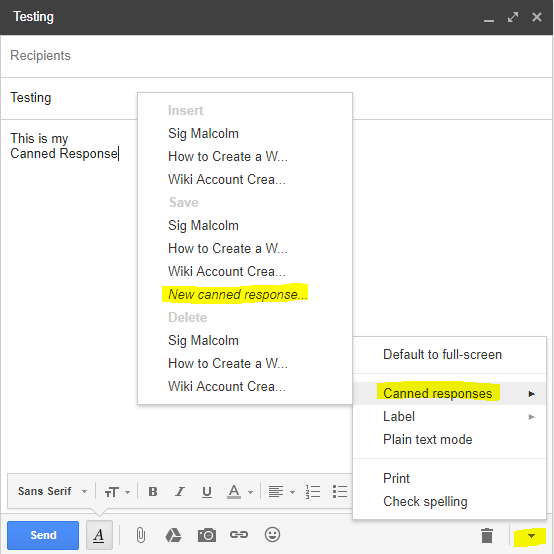Image resolution: width=554 pixels, height=554 pixels.
Task: Click the Recipients input field
Action: pos(276,56)
